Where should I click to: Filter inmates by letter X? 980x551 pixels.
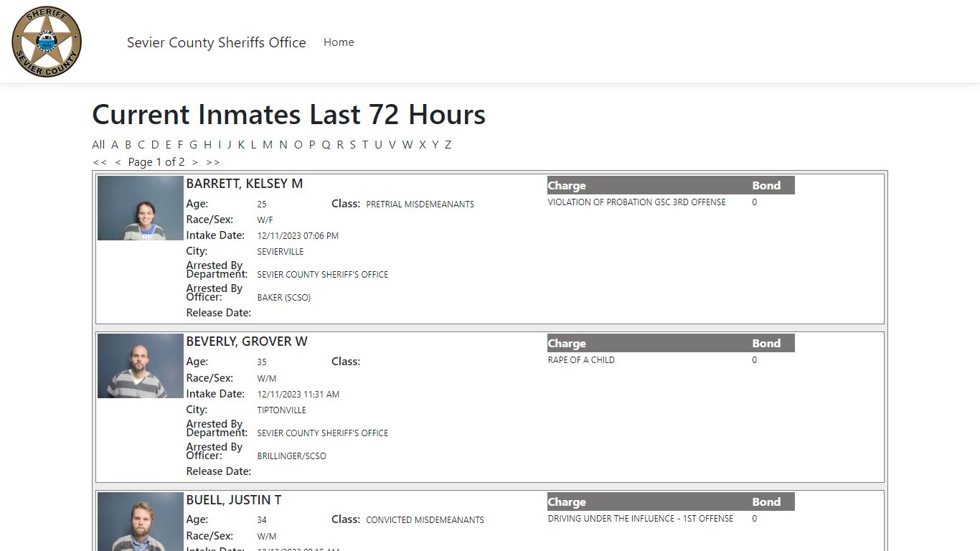pos(423,144)
